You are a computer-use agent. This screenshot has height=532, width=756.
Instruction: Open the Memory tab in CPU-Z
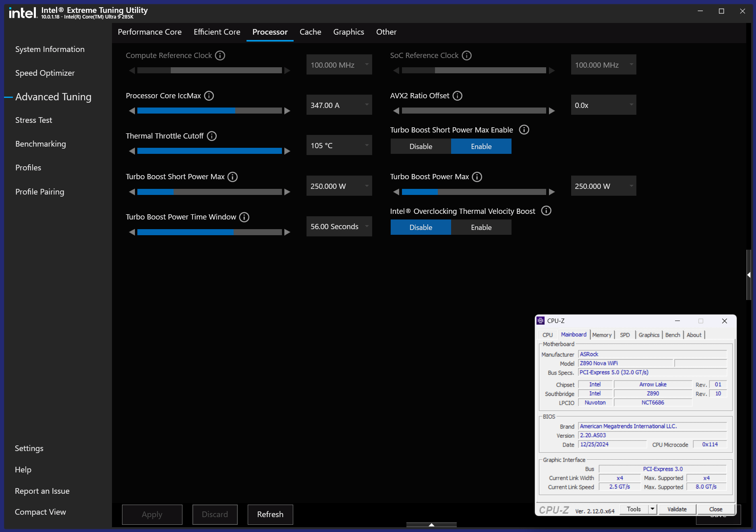(x=602, y=335)
